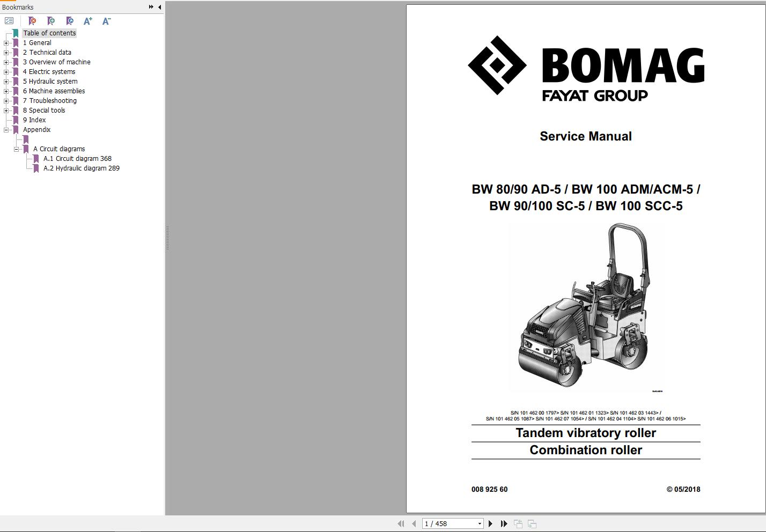Click the double-arrow panel options icon in Bookmarks header

(x=151, y=7)
